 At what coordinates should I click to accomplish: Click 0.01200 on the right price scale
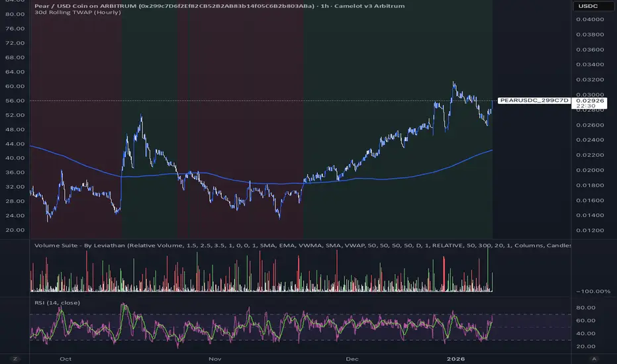tap(590, 230)
